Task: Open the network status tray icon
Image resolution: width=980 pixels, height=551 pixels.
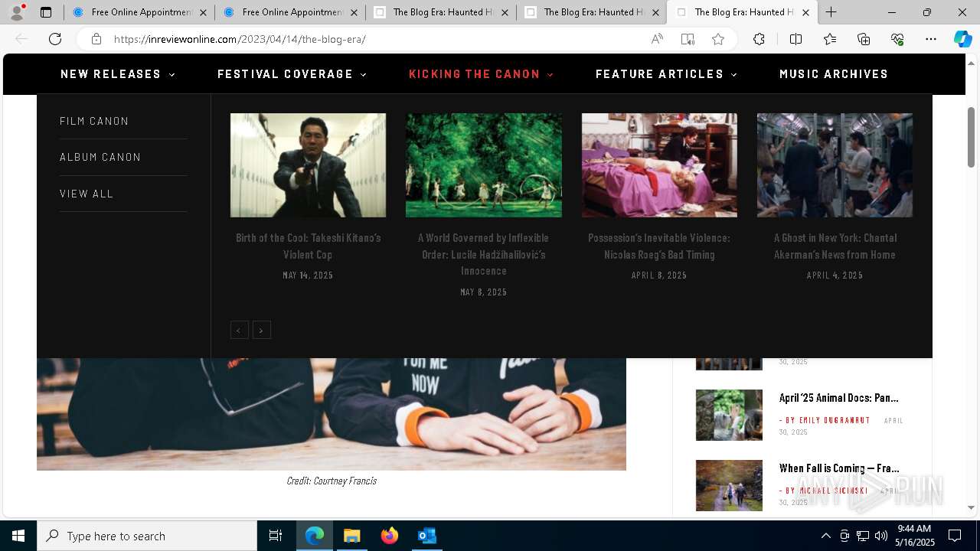Action: click(863, 536)
